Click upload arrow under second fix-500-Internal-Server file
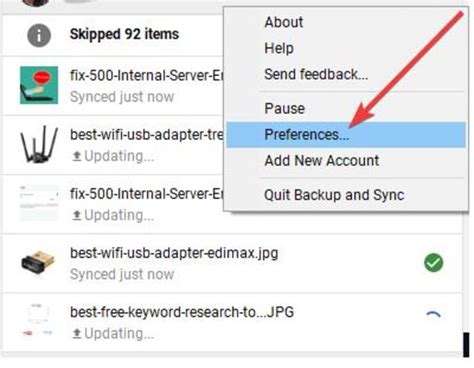 click(77, 215)
